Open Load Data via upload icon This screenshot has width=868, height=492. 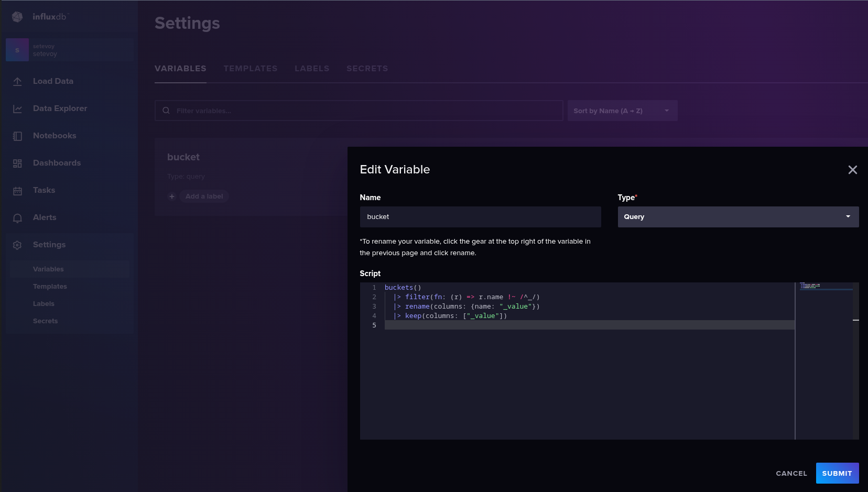(17, 81)
